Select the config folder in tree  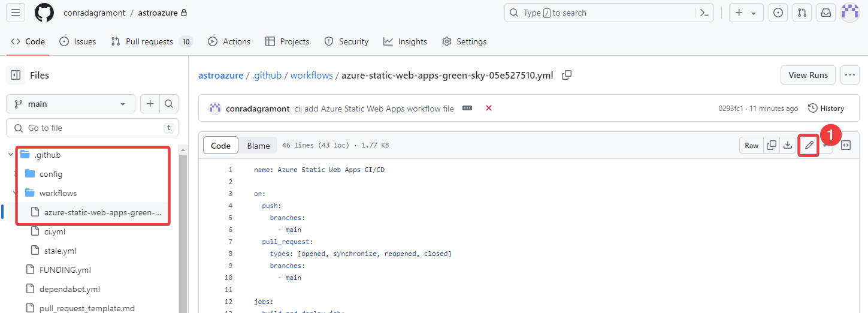(51, 174)
